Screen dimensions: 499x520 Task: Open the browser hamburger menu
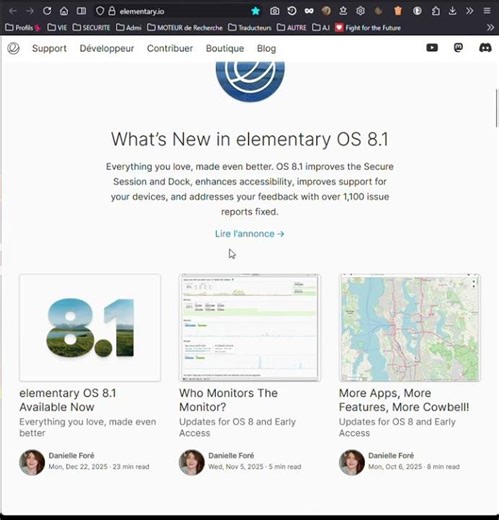click(487, 11)
